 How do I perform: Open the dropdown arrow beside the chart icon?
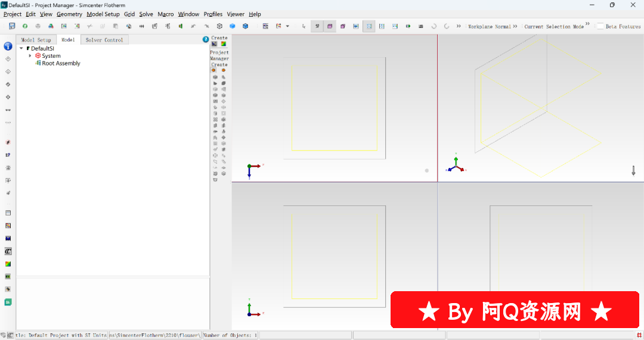(287, 26)
